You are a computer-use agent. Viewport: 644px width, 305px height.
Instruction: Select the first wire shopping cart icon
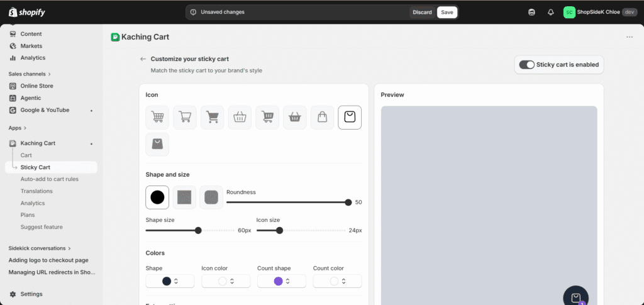[x=157, y=118]
